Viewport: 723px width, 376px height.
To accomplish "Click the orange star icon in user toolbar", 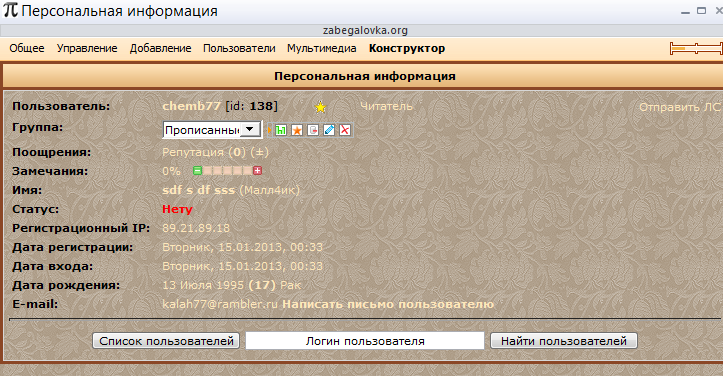I will pyautogui.click(x=296, y=130).
